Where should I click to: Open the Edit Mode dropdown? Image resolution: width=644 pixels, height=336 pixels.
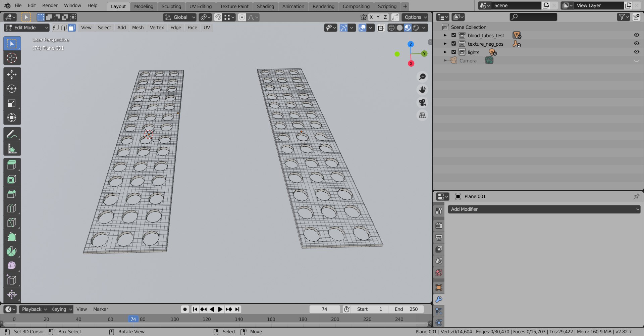coord(26,28)
